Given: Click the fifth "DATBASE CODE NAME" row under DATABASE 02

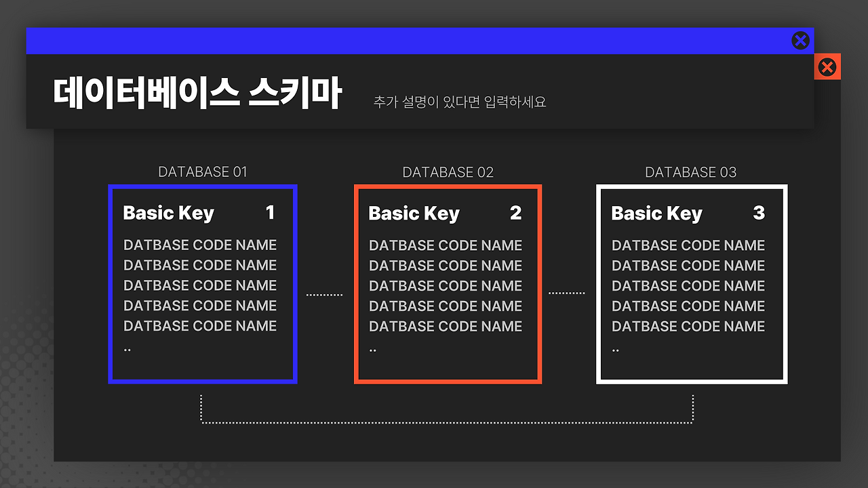Looking at the screenshot, I should pos(446,327).
